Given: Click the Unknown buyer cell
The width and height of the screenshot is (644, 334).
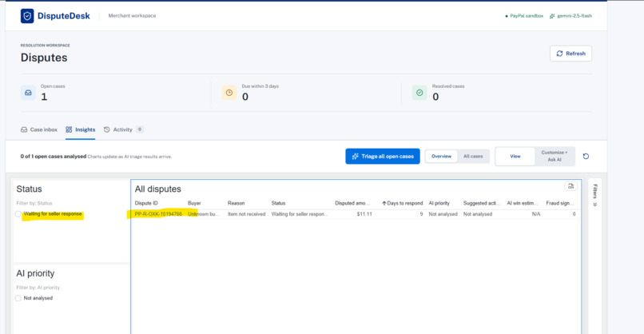Looking at the screenshot, I should [x=203, y=214].
